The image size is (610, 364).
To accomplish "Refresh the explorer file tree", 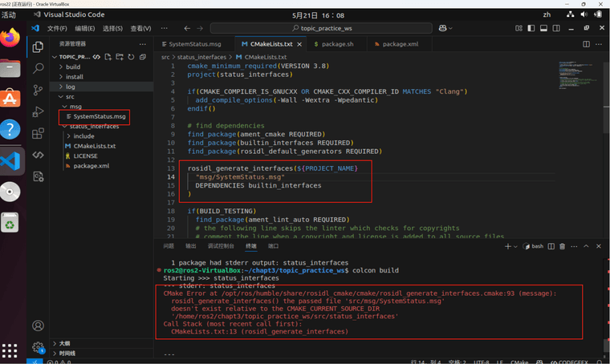I will pyautogui.click(x=131, y=57).
